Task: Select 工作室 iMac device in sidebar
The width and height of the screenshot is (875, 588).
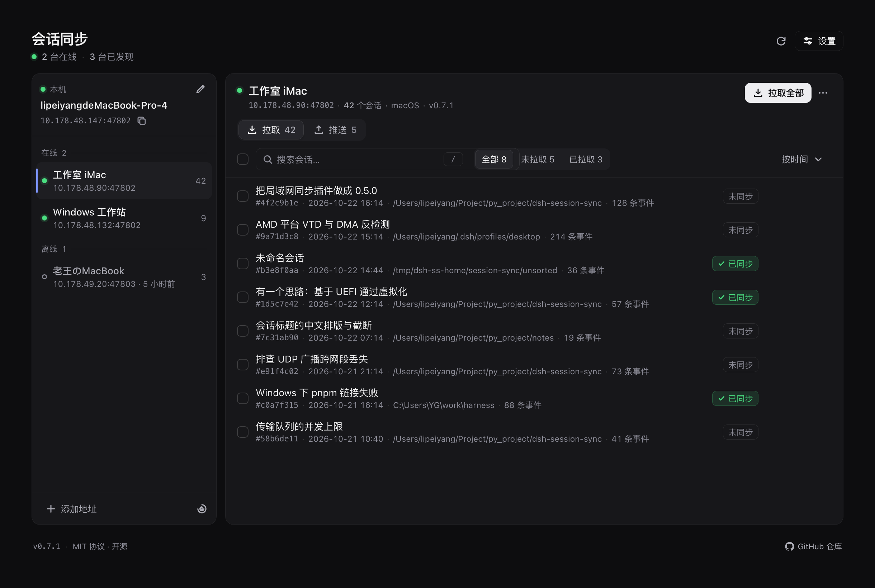Action: click(124, 181)
